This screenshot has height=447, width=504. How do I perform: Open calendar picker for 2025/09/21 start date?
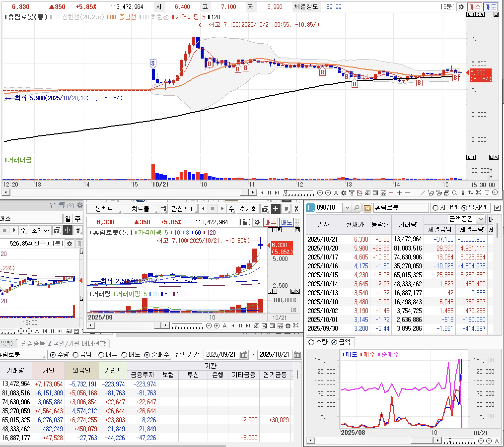coord(244,355)
